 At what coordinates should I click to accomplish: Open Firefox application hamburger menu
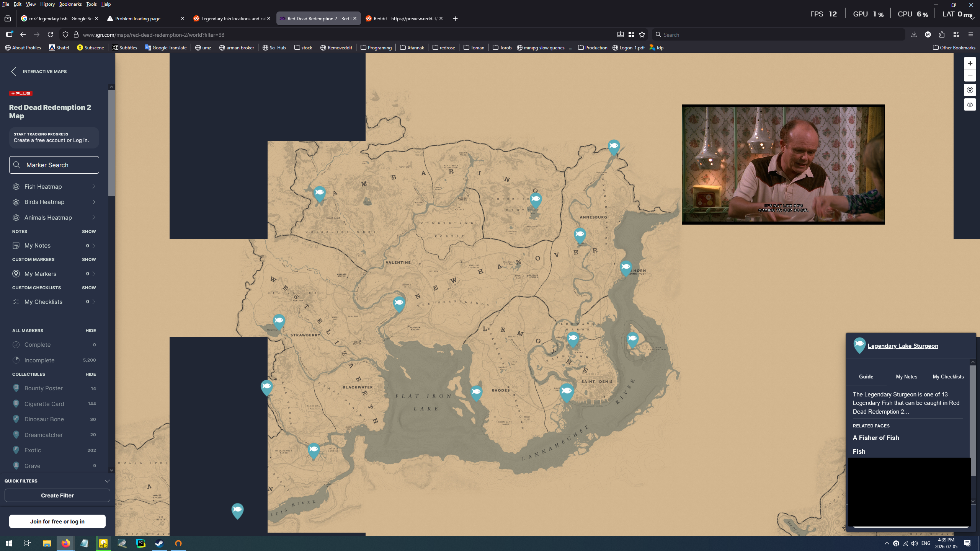pos(970,34)
